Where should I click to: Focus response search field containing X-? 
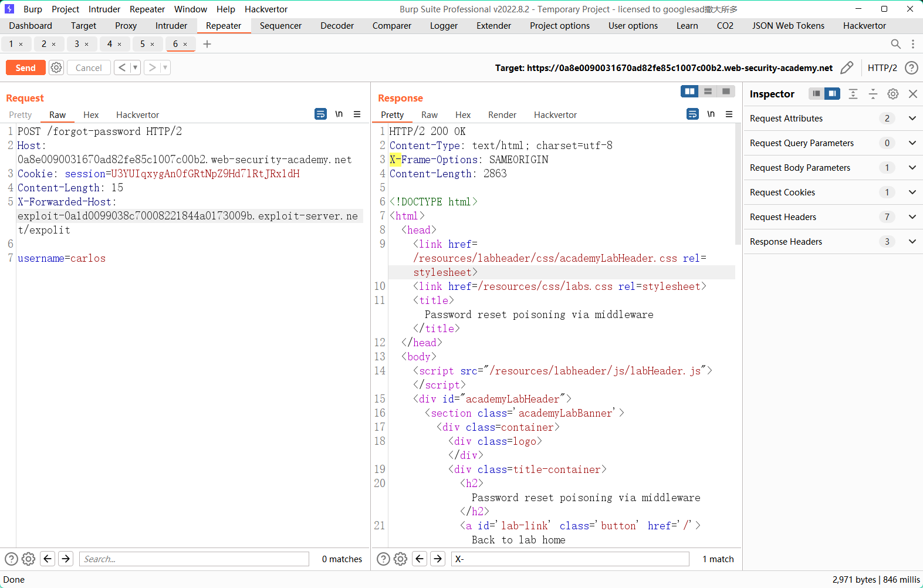click(x=570, y=559)
